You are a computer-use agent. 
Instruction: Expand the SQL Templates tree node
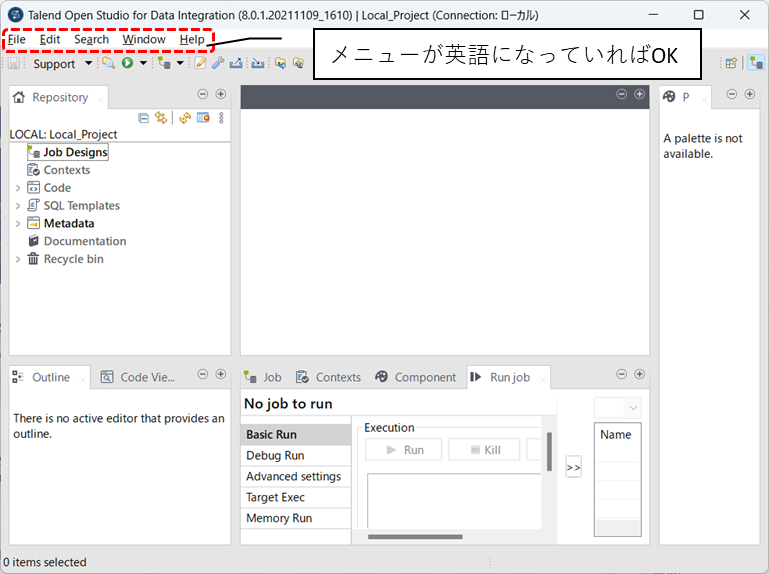click(18, 206)
